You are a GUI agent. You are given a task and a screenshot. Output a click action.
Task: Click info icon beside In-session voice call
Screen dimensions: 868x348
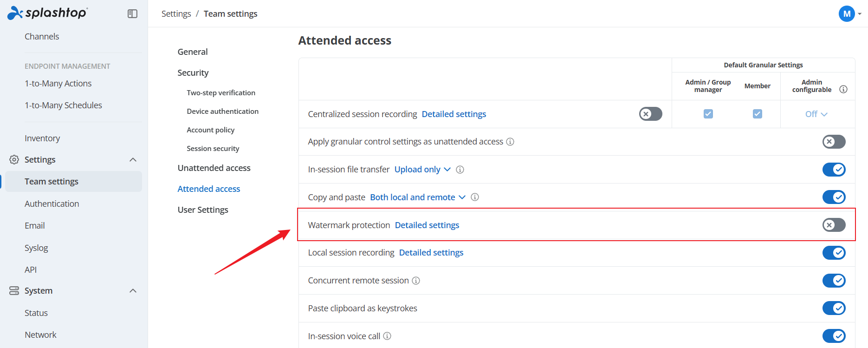tap(387, 336)
